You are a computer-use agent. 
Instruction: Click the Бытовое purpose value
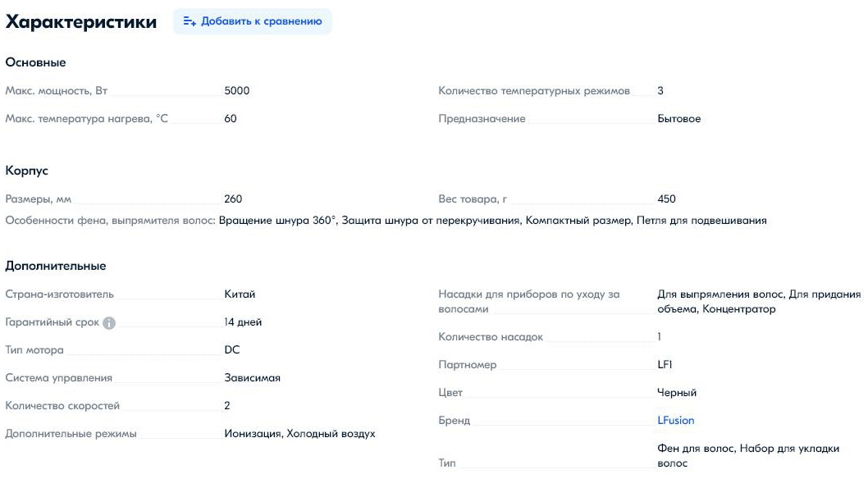[678, 119]
